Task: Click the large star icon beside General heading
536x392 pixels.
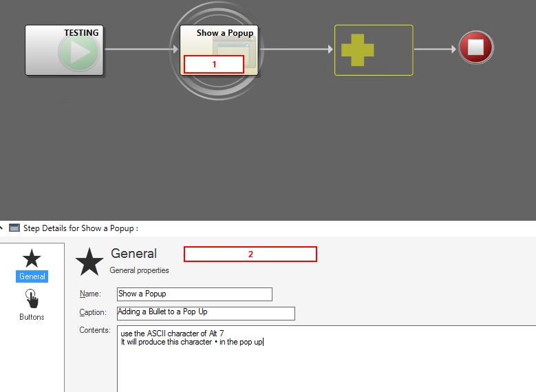Action: click(x=89, y=262)
